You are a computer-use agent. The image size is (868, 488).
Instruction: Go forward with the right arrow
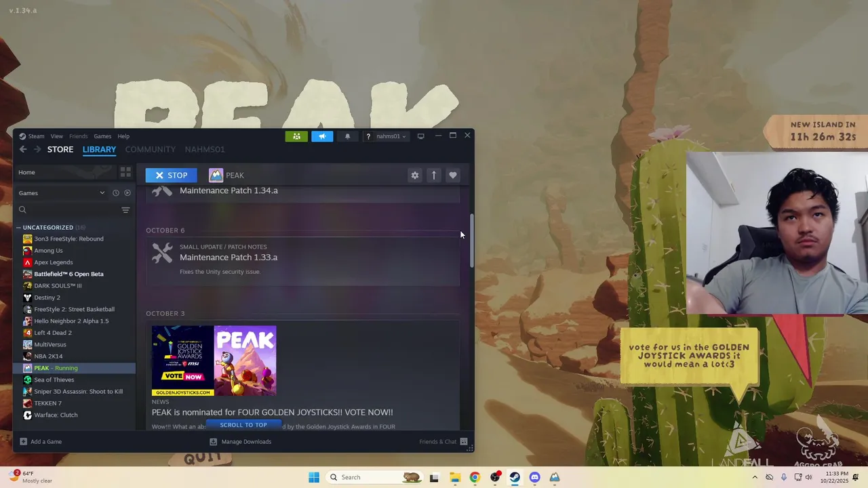[x=37, y=149]
